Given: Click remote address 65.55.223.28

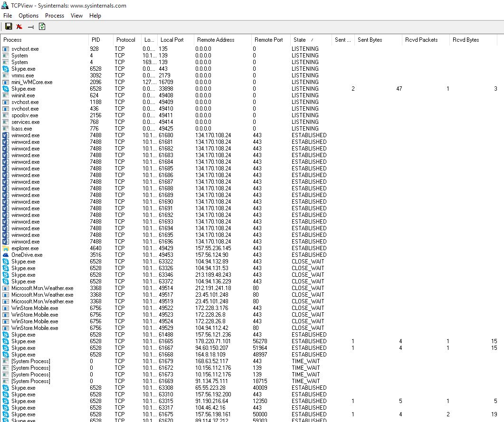Looking at the screenshot, I should [210, 388].
